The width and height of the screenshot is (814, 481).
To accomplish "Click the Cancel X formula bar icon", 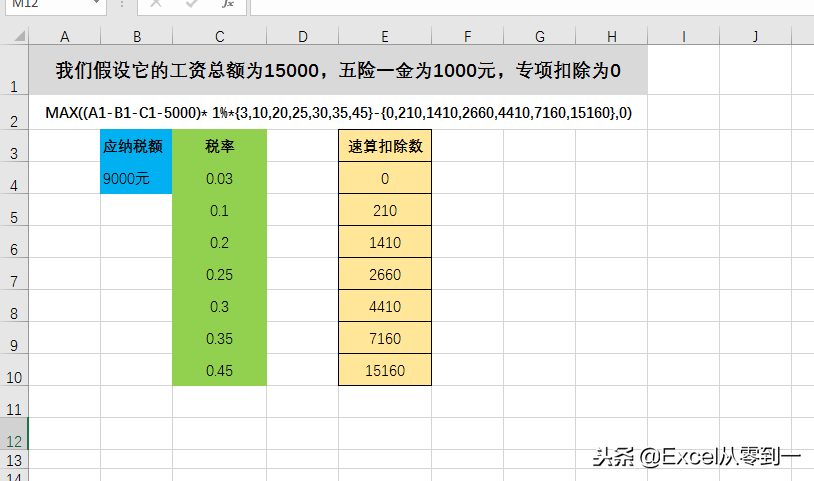I will (x=156, y=4).
